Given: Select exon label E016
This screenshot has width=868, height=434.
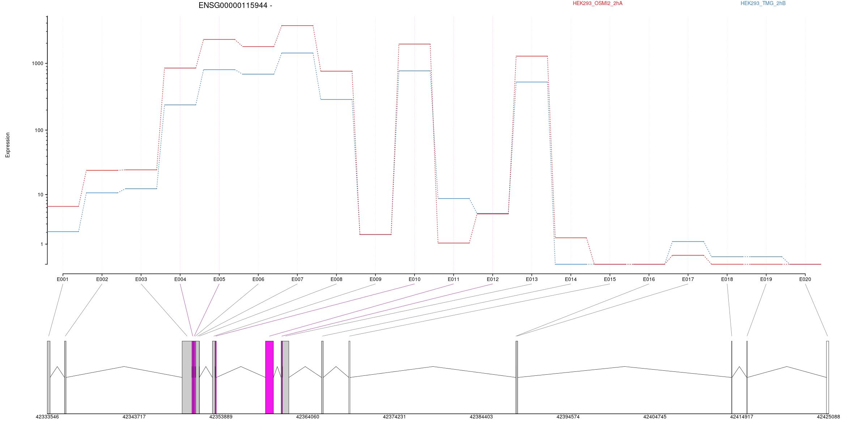Looking at the screenshot, I should 649,279.
